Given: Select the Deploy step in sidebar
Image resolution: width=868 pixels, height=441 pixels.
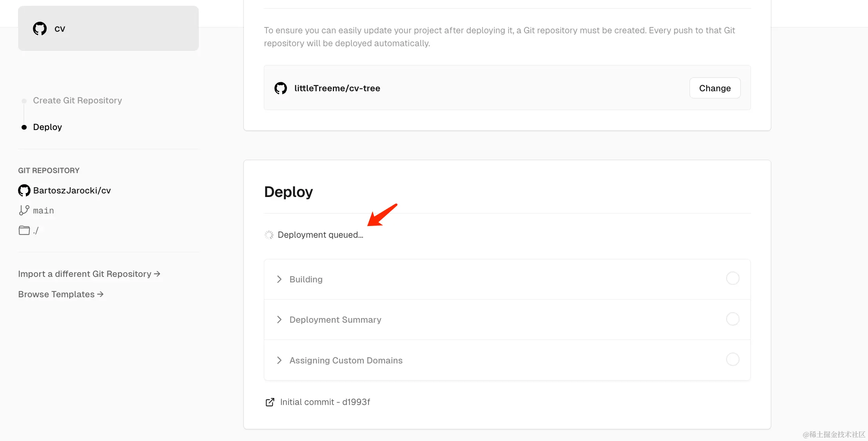Looking at the screenshot, I should click(x=47, y=127).
